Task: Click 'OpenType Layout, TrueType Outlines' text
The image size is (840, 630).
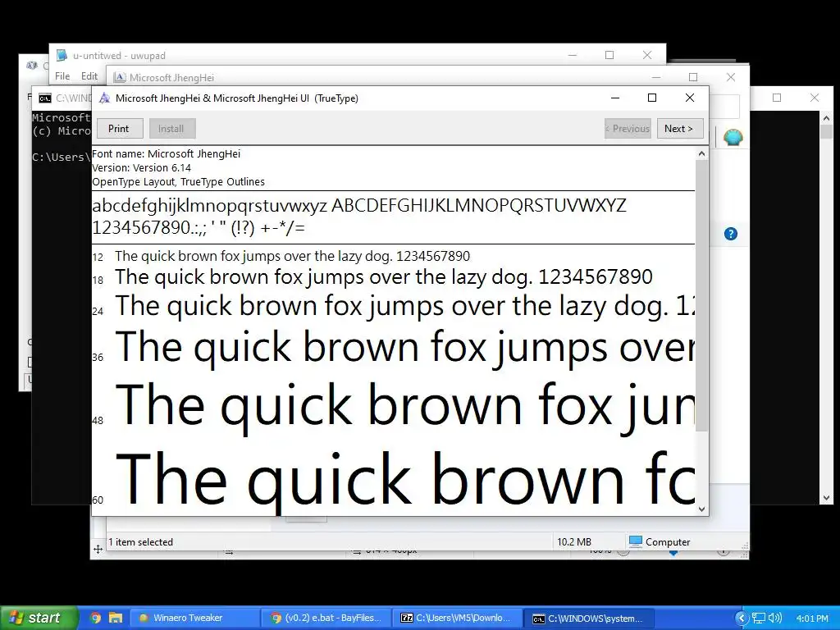Action: point(178,181)
